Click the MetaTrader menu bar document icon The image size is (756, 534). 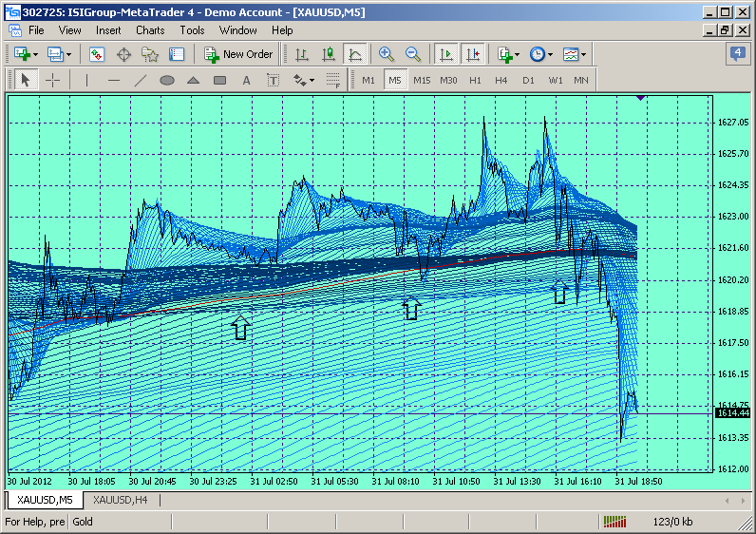(15, 30)
